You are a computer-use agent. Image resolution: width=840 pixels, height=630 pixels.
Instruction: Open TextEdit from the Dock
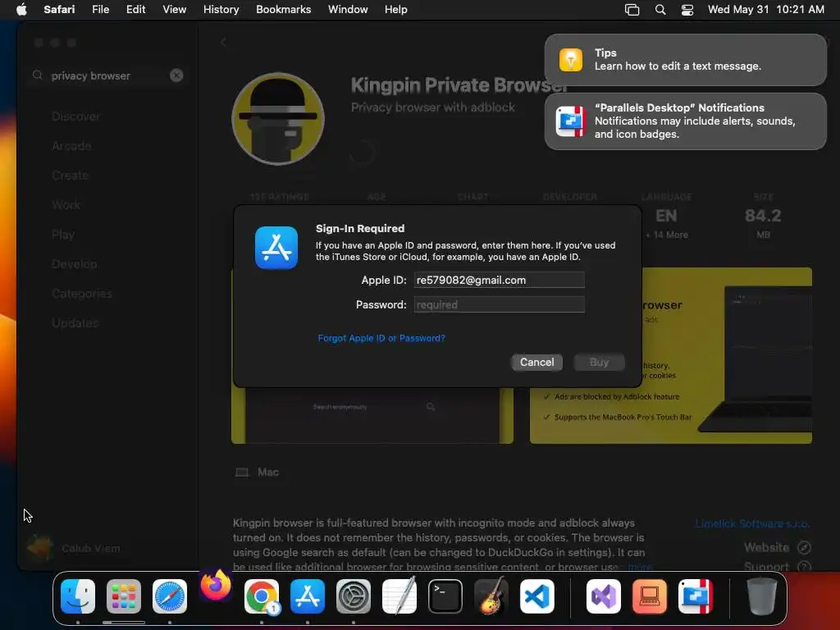tap(399, 596)
